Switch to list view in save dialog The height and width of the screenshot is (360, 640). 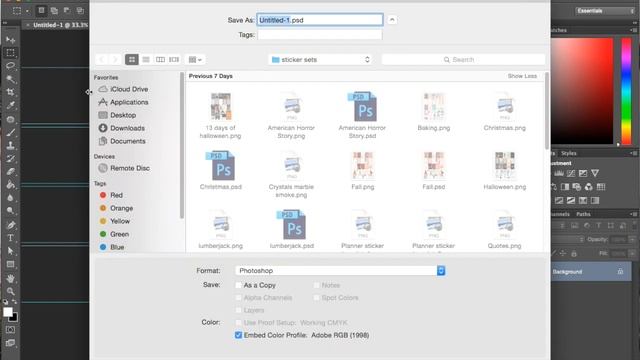[146, 60]
